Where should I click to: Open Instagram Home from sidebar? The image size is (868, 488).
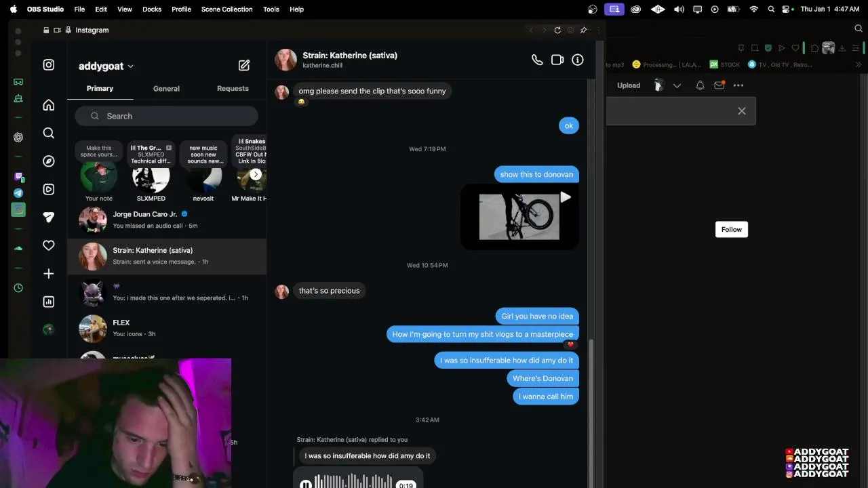click(49, 105)
